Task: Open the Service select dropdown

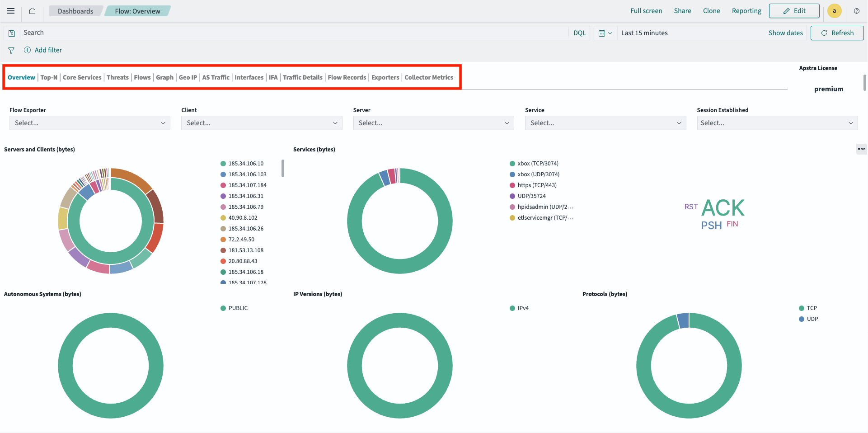Action: click(x=605, y=123)
